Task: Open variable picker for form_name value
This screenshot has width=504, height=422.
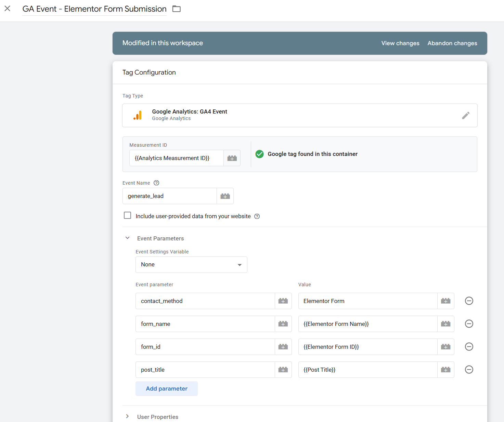Action: click(445, 324)
